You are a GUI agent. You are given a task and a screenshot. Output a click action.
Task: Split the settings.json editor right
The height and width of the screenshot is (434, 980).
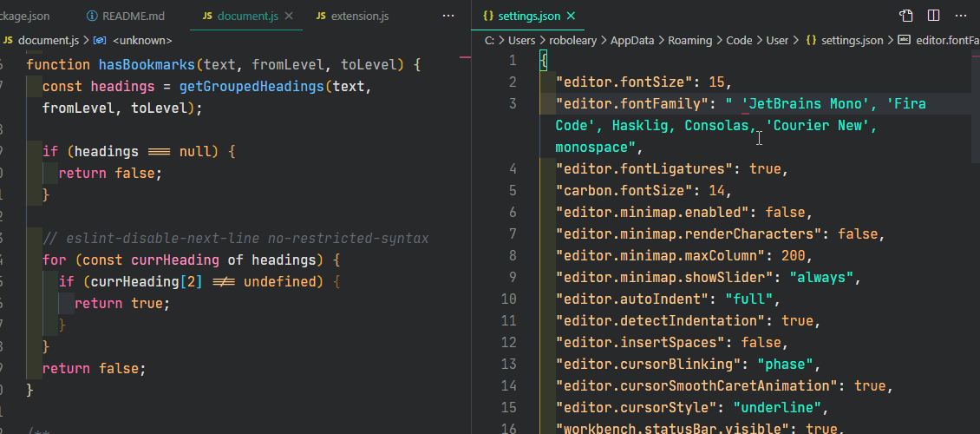pos(934,16)
